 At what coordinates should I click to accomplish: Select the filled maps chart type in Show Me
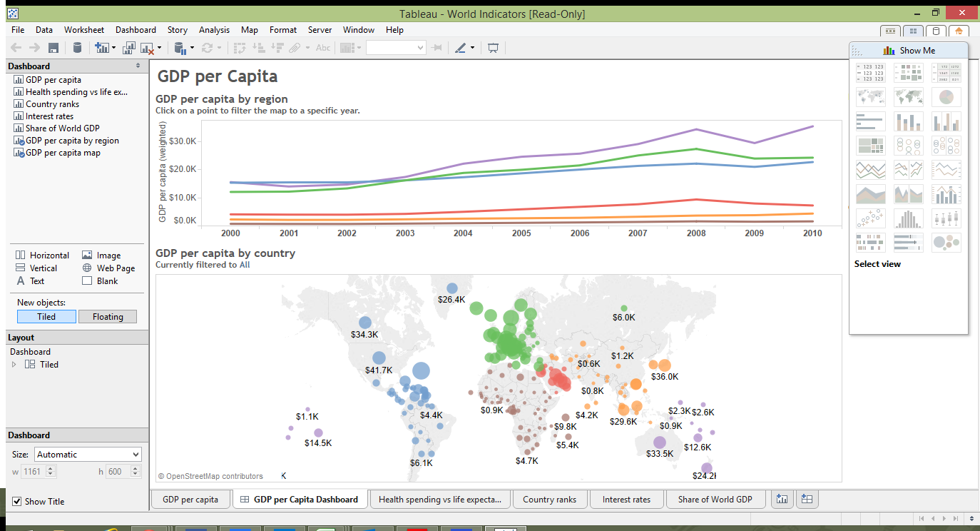(908, 96)
